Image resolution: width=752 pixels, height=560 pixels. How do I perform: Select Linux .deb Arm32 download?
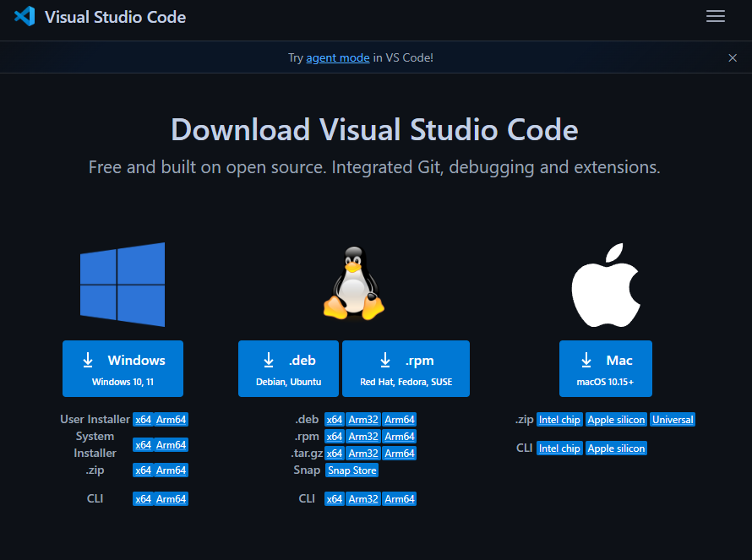[363, 420]
